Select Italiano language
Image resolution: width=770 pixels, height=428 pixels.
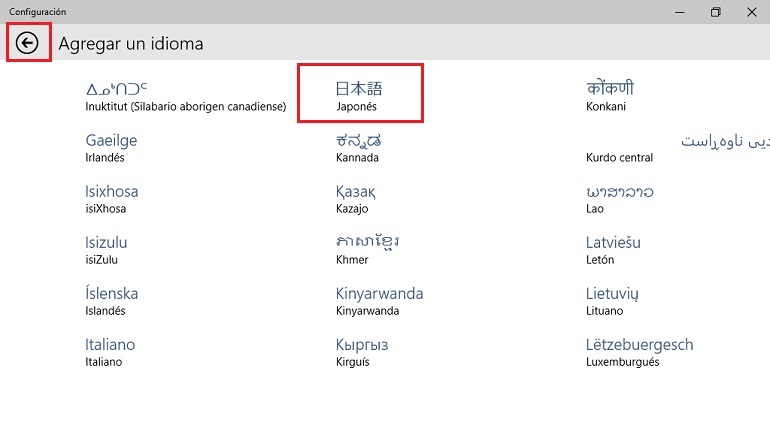[x=110, y=352]
